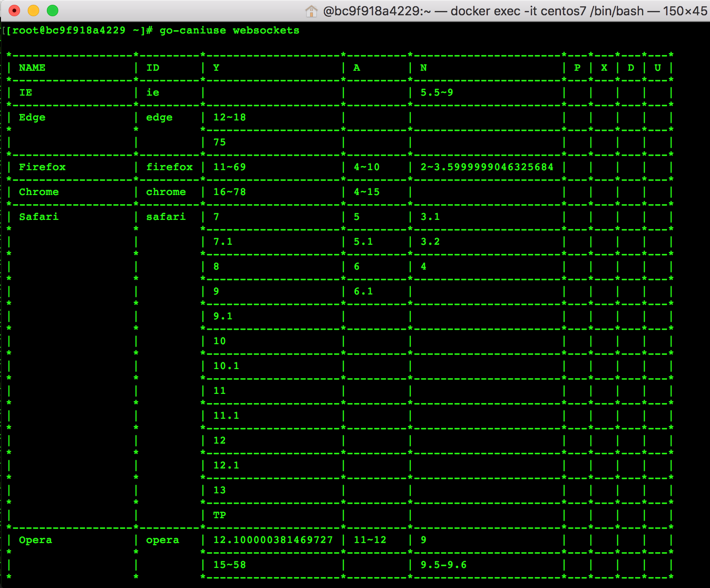Click the '6.1' Safari A version cell
The image size is (710, 588).
point(363,291)
